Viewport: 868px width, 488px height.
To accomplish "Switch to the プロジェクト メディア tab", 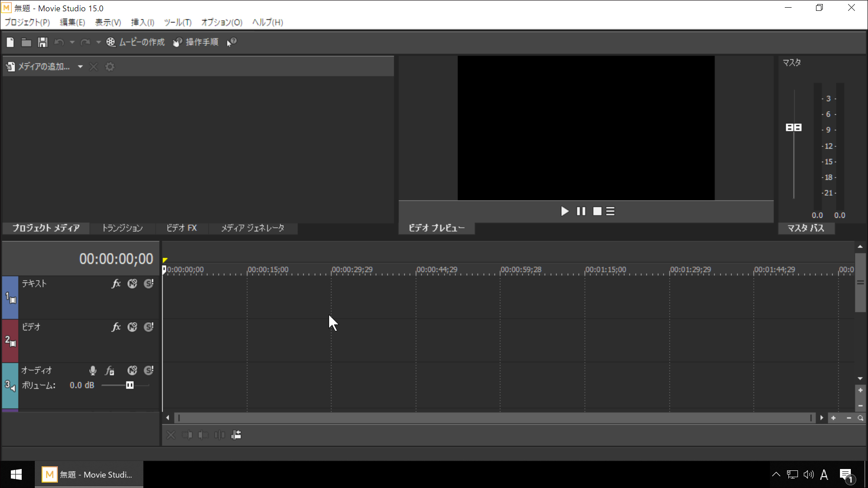I will click(46, 228).
